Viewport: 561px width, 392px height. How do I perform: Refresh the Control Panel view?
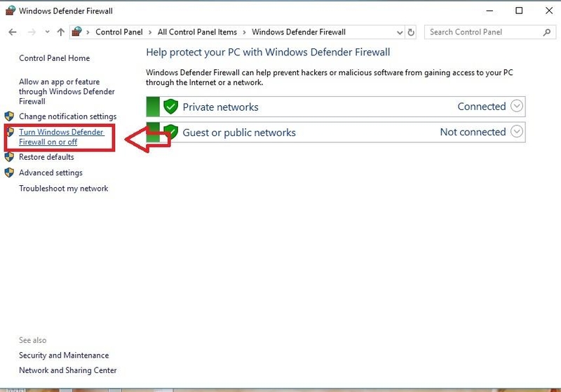pos(411,32)
